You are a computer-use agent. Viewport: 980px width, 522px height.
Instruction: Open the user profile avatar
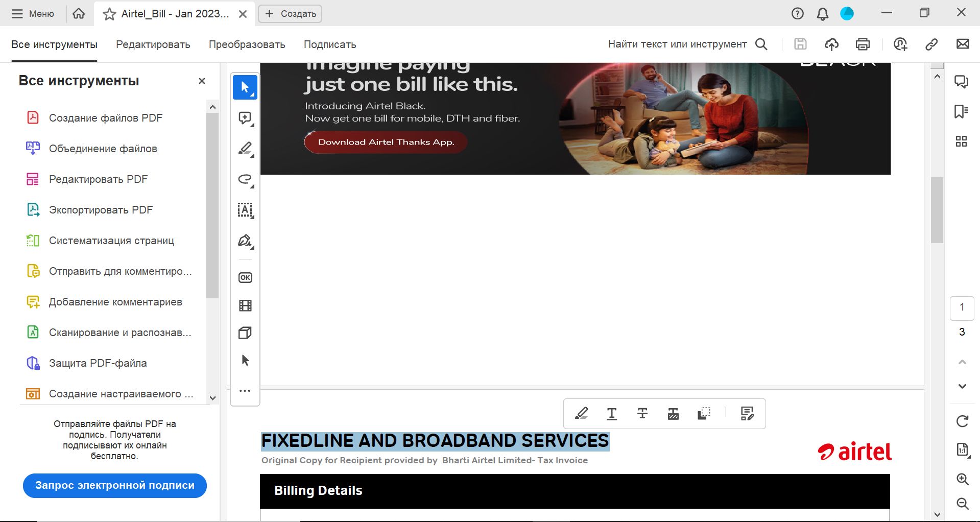coord(847,14)
